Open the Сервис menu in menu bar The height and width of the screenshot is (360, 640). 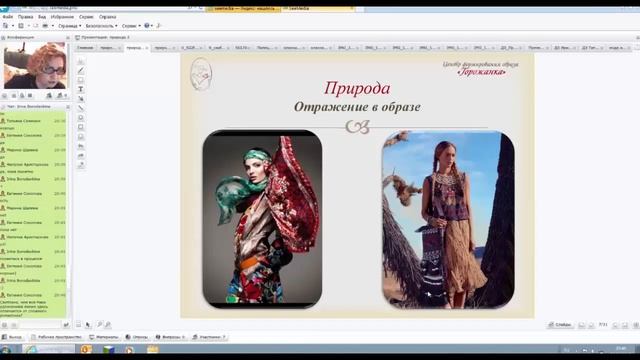point(86,17)
